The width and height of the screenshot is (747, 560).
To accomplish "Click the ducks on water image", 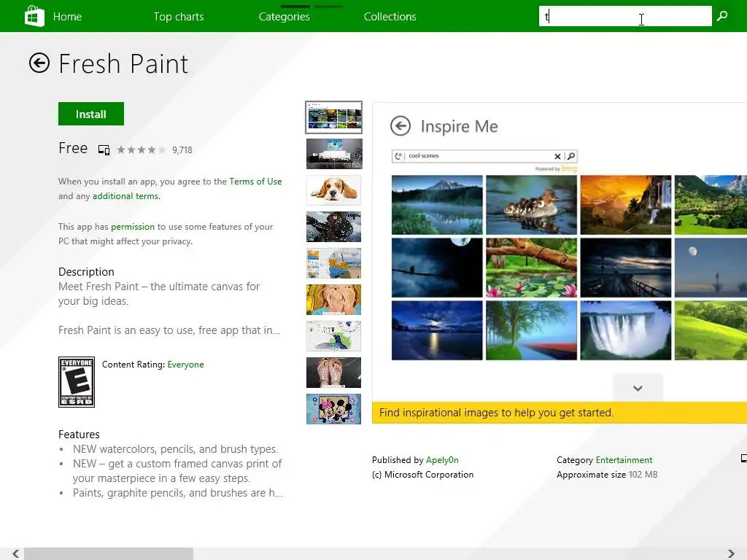I will 531,205.
